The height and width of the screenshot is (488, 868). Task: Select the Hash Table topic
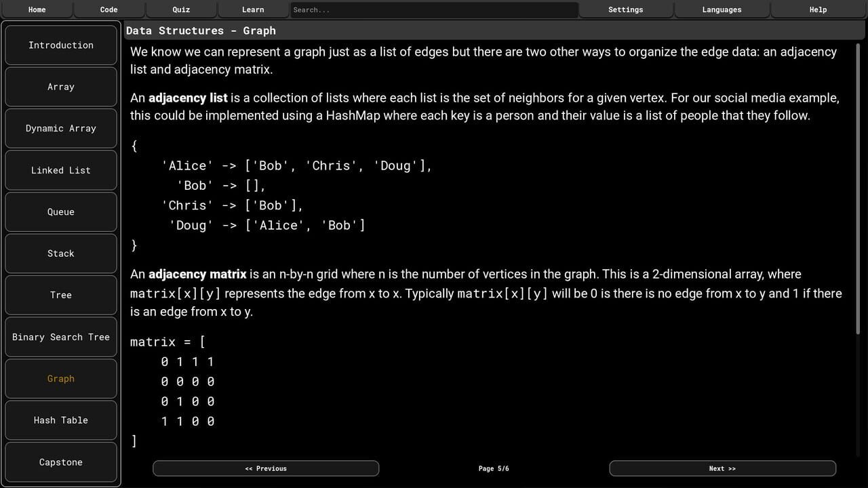click(60, 420)
